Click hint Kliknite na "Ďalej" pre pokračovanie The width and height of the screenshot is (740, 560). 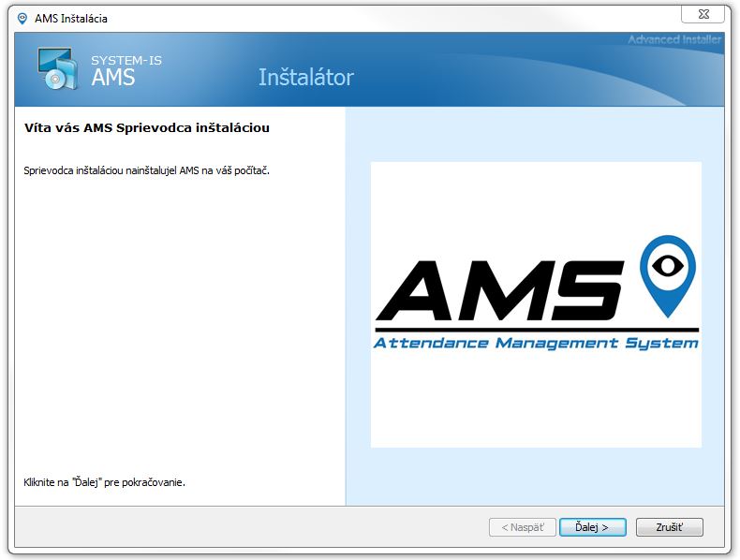point(104,482)
